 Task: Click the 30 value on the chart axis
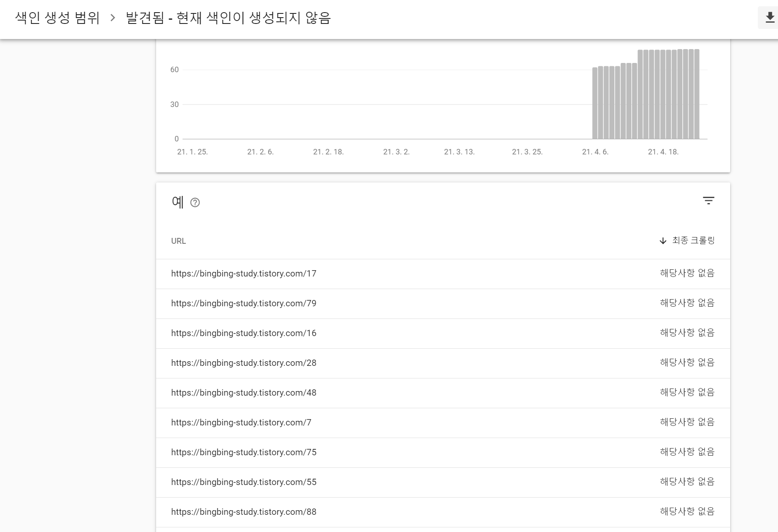click(x=175, y=104)
